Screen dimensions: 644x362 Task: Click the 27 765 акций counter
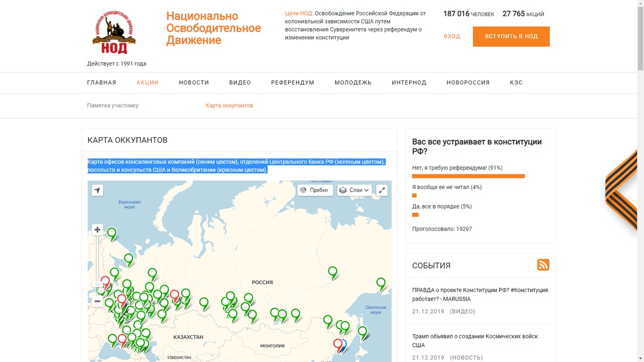[x=523, y=14]
